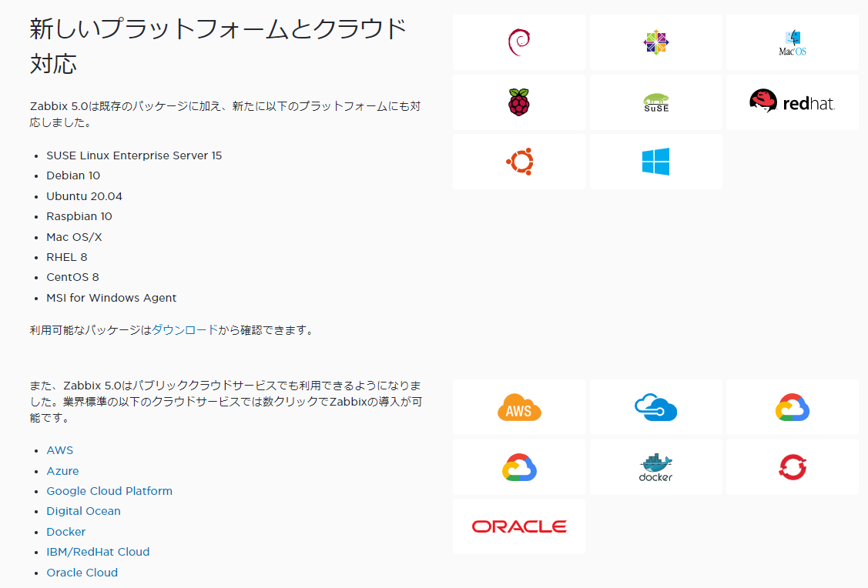This screenshot has width=868, height=588.
Task: Click the paragraph starting Zabbix 5.0は既存のパッケージ
Action: [226, 114]
